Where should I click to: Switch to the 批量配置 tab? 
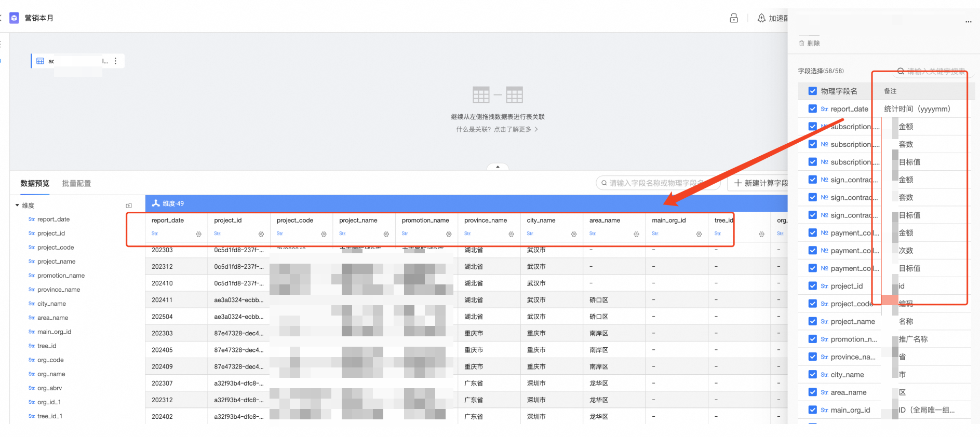coord(76,184)
